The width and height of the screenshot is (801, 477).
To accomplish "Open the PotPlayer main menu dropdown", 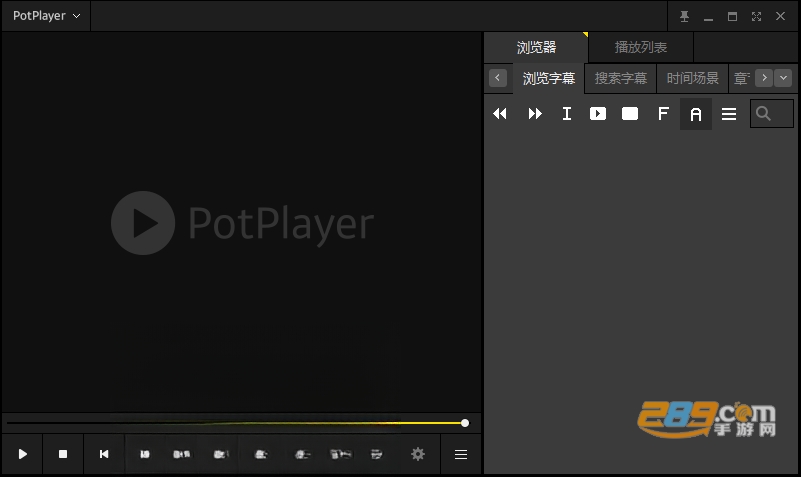I will pos(46,16).
